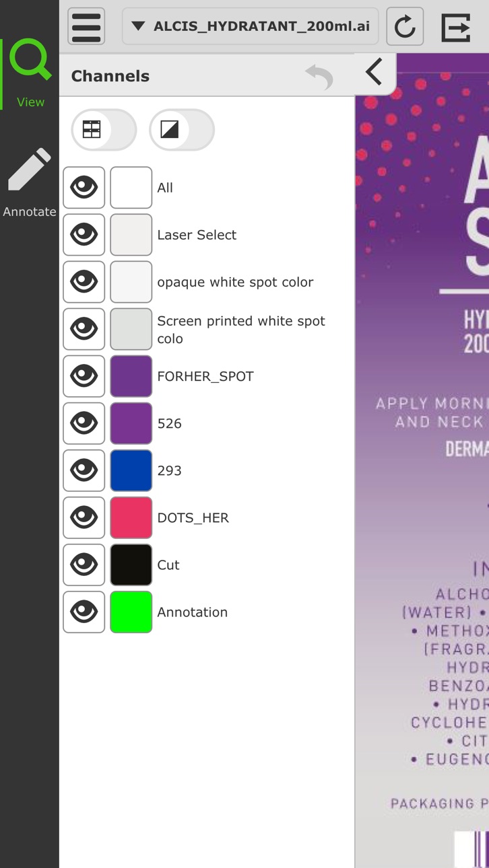Select the View magnifier tool

click(30, 74)
